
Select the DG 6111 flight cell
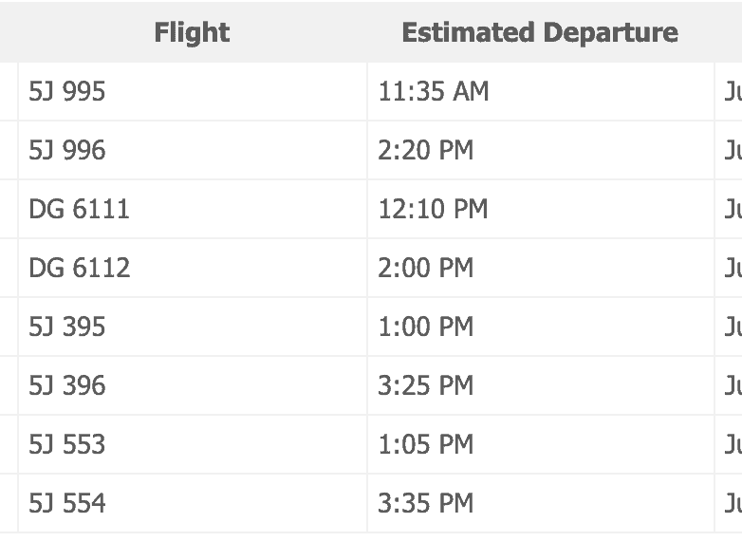coord(79,210)
